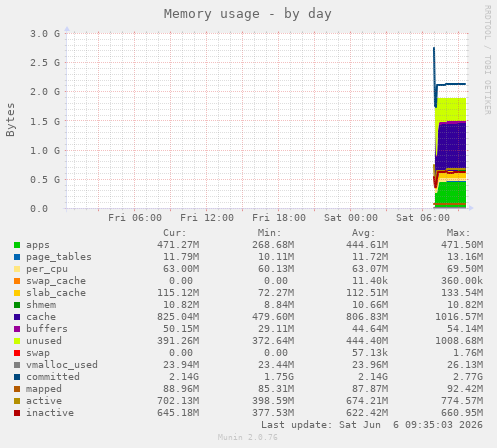
Task: Click the lime unused legend swatch
Action: (x=17, y=341)
